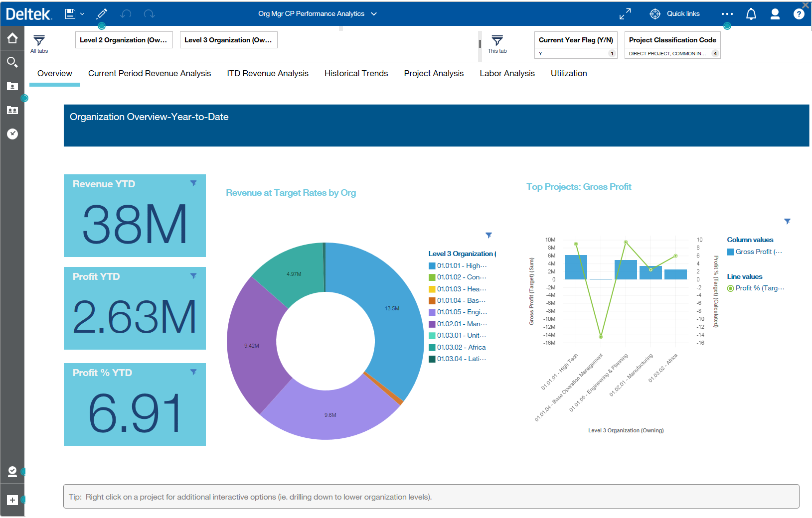Open Level 2 Organization filter dropdown
812x518 pixels.
pyautogui.click(x=124, y=40)
